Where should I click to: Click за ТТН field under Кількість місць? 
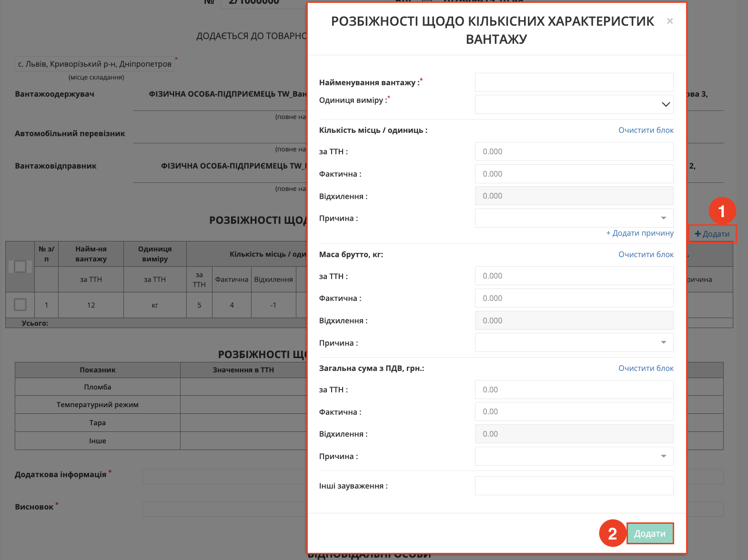574,151
